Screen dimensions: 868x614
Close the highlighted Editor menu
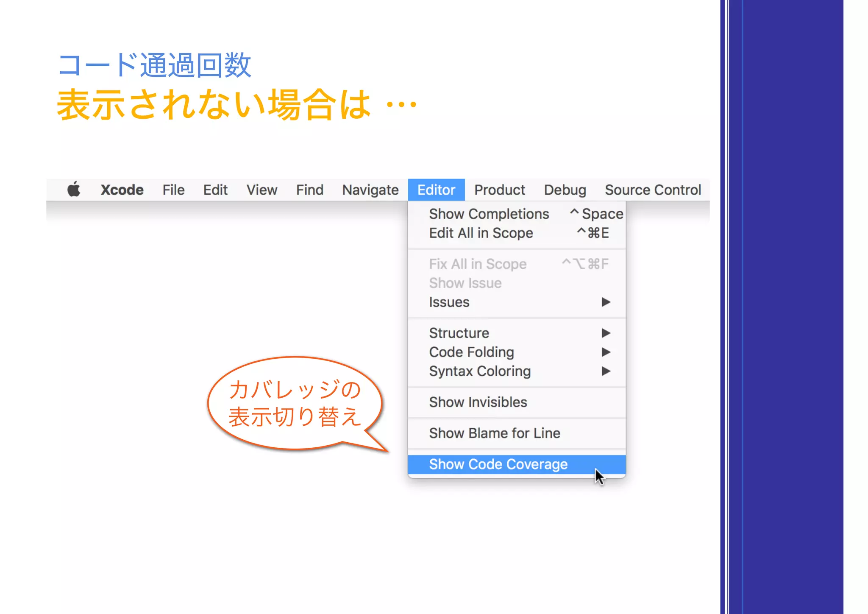click(x=436, y=190)
